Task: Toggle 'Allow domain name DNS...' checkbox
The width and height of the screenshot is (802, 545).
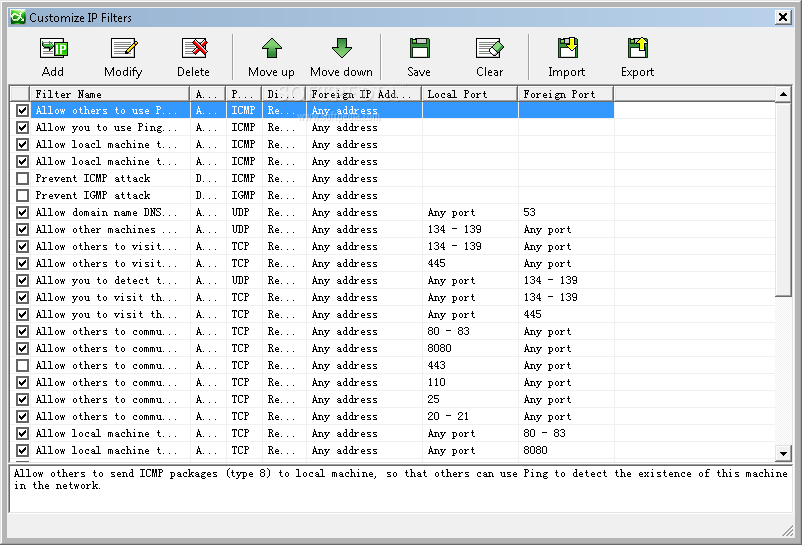Action: click(22, 212)
